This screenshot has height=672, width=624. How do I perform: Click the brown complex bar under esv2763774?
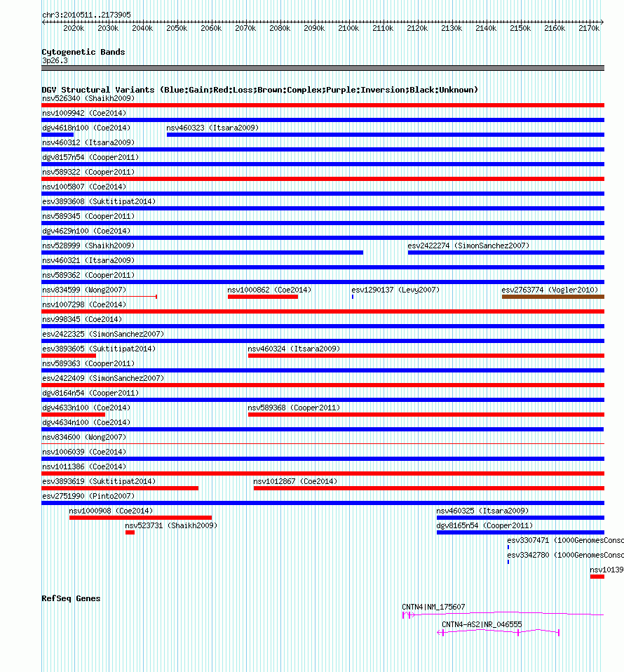tap(553, 297)
